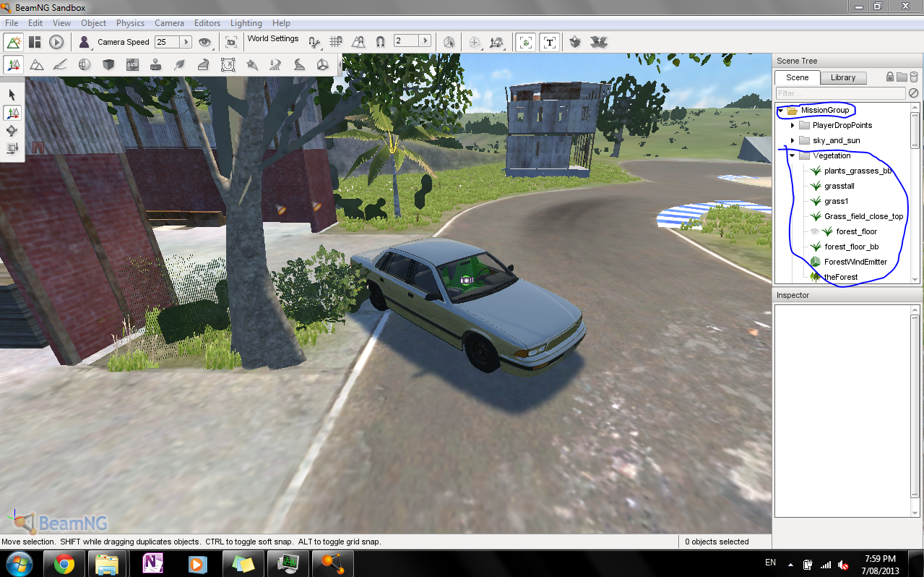Image resolution: width=924 pixels, height=577 pixels.
Task: Select the River Editor tool
Action: [275, 65]
